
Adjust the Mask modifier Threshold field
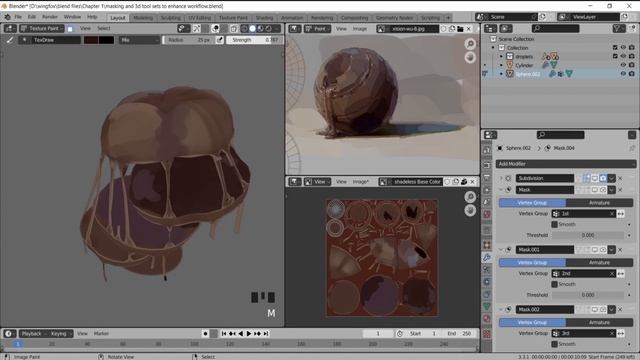(x=588, y=235)
